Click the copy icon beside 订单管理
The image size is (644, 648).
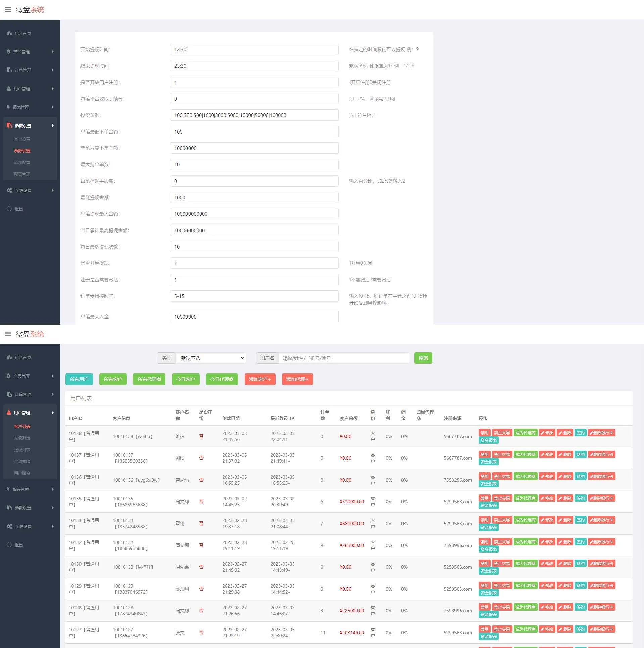click(x=9, y=70)
